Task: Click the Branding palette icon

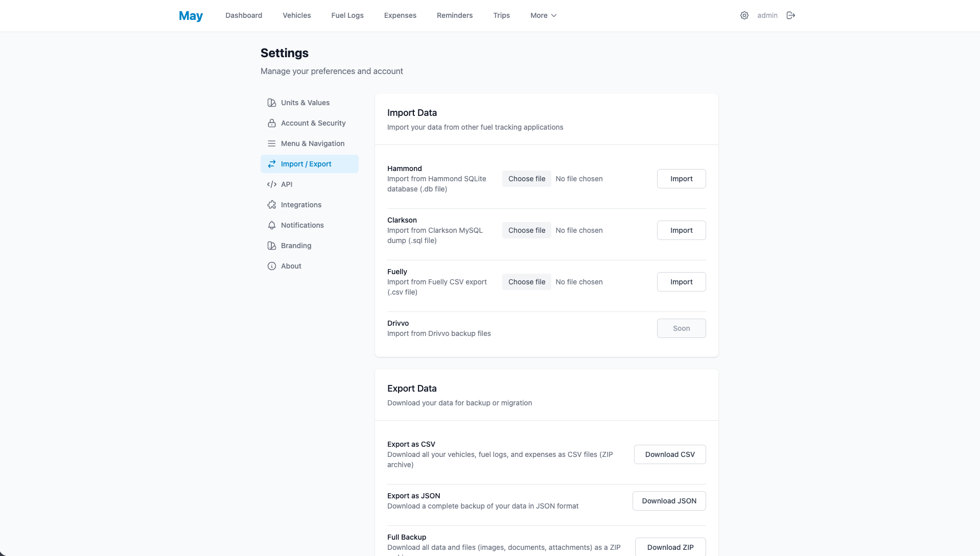Action: coord(272,246)
